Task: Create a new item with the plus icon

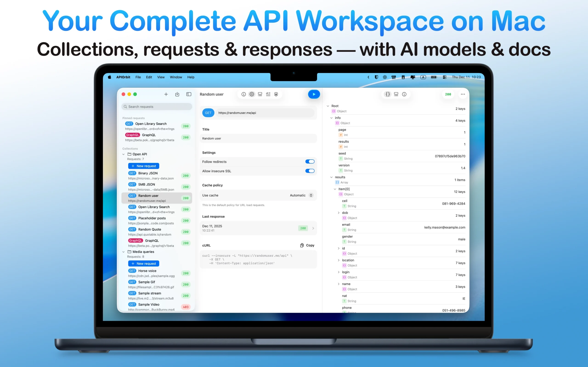Action: pos(166,94)
